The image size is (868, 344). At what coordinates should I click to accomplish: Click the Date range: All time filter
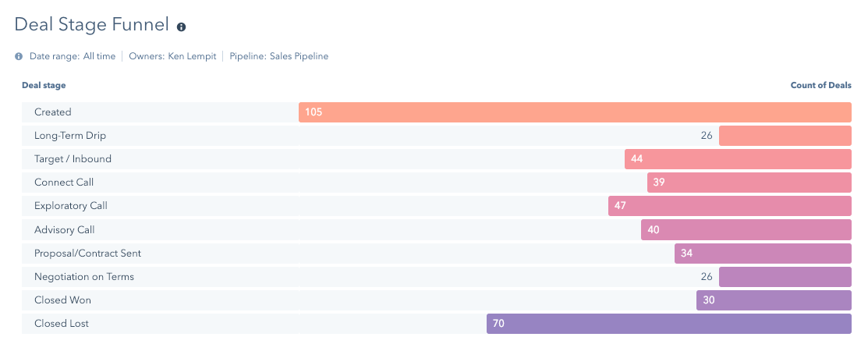click(72, 56)
